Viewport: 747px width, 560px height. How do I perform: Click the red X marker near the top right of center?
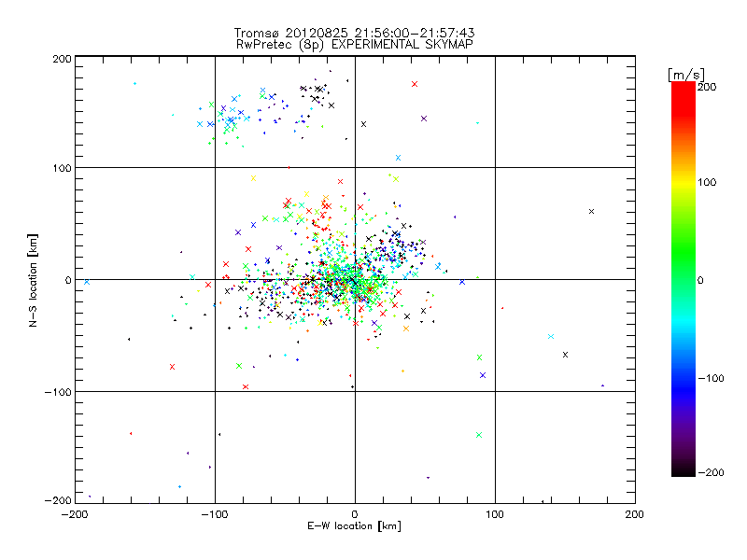point(415,84)
